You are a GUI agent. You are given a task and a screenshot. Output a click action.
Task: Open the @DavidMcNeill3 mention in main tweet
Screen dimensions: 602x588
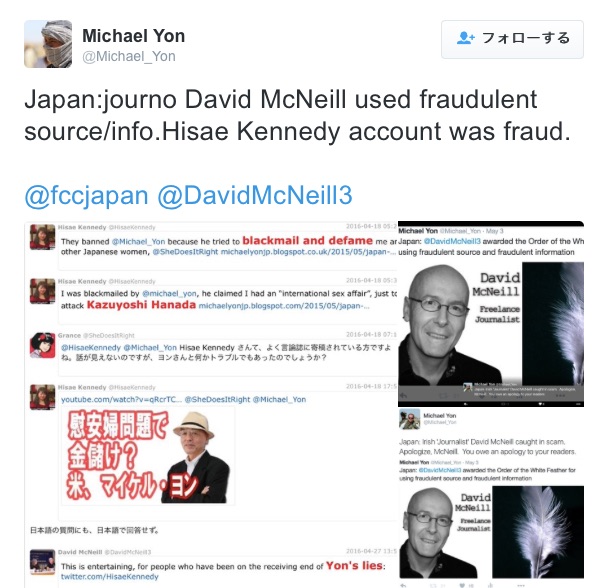point(255,195)
